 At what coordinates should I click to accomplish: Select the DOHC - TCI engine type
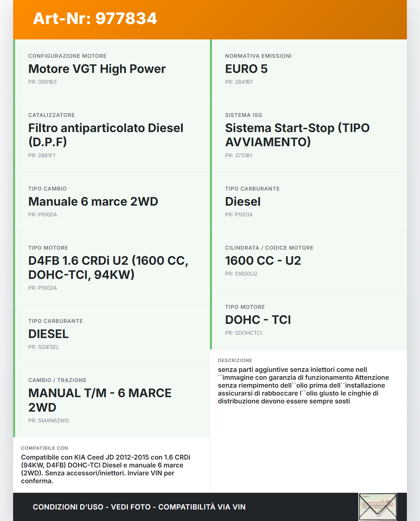pyautogui.click(x=258, y=320)
